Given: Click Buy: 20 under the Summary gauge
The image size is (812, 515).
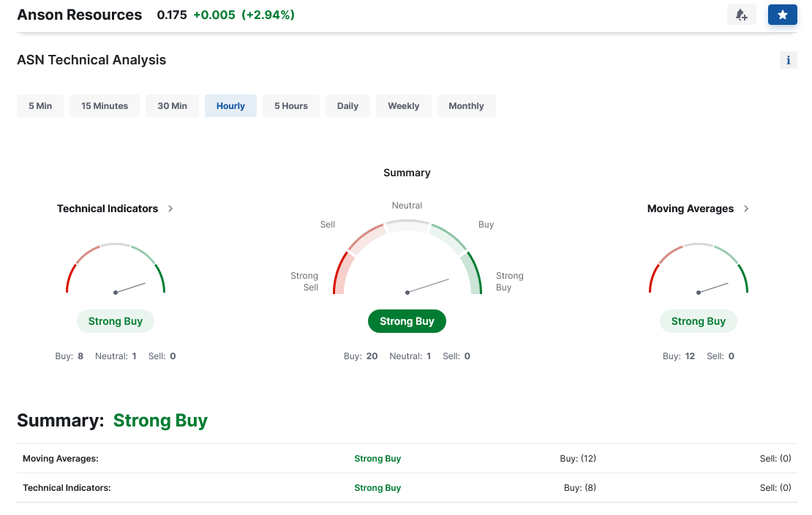Looking at the screenshot, I should (361, 356).
